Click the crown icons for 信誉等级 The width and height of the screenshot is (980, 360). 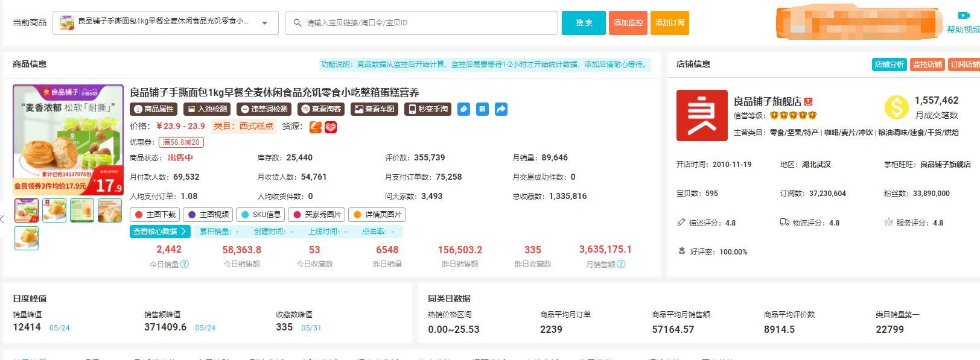coord(793,115)
